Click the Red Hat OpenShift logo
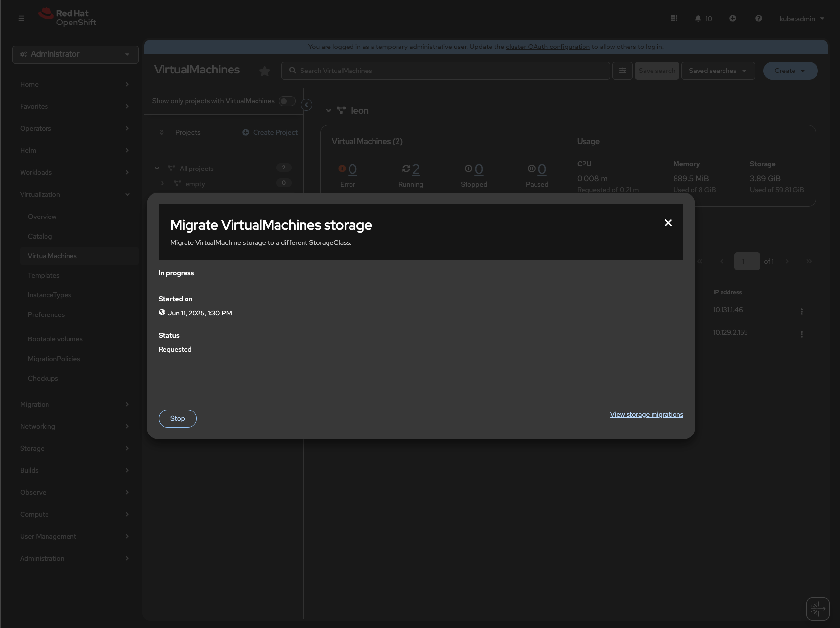The width and height of the screenshot is (840, 628). (x=68, y=18)
